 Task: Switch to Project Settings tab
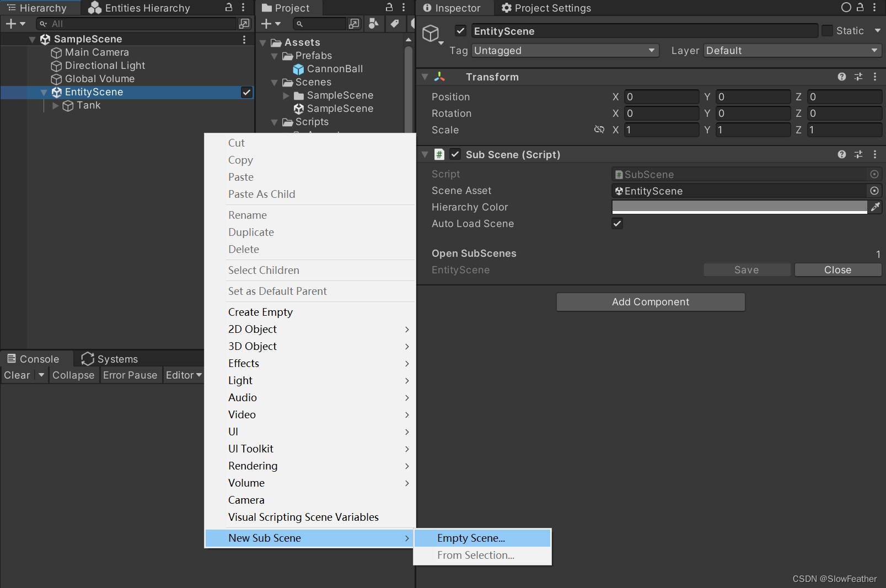pyautogui.click(x=546, y=8)
